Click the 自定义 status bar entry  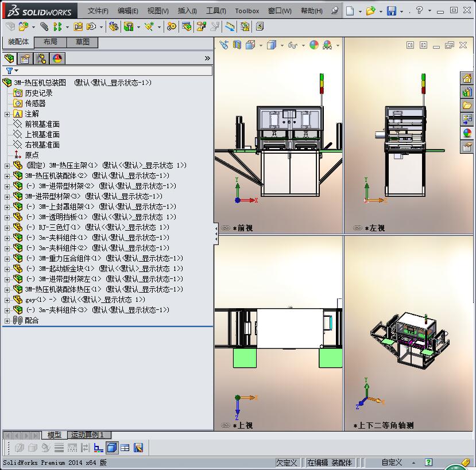(x=392, y=463)
